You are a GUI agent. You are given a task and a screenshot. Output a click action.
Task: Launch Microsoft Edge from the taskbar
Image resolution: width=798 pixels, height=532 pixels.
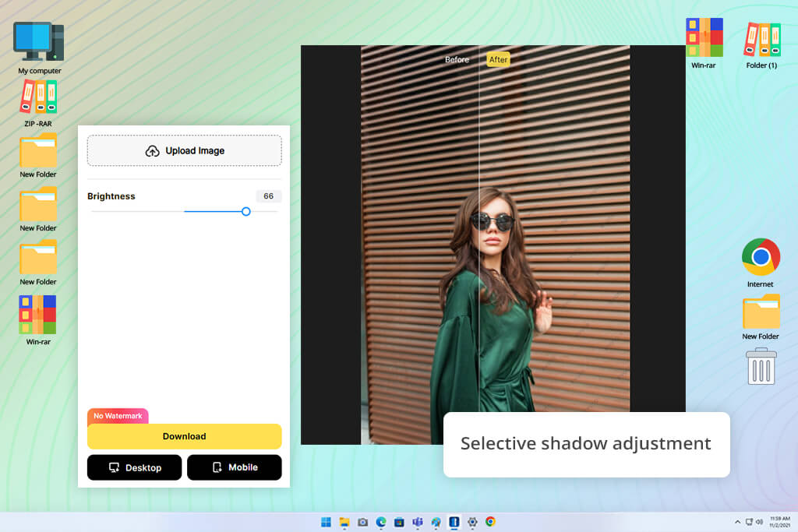(381, 522)
